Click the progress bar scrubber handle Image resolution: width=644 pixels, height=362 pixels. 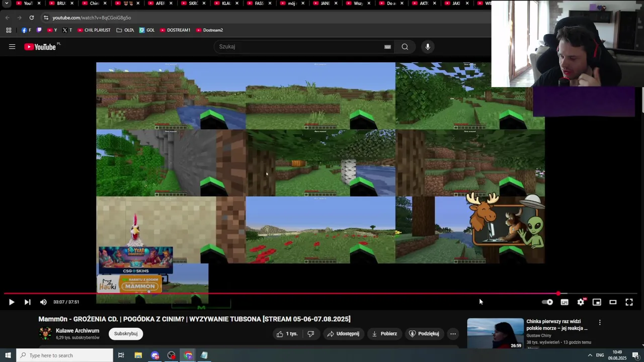tap(558, 294)
